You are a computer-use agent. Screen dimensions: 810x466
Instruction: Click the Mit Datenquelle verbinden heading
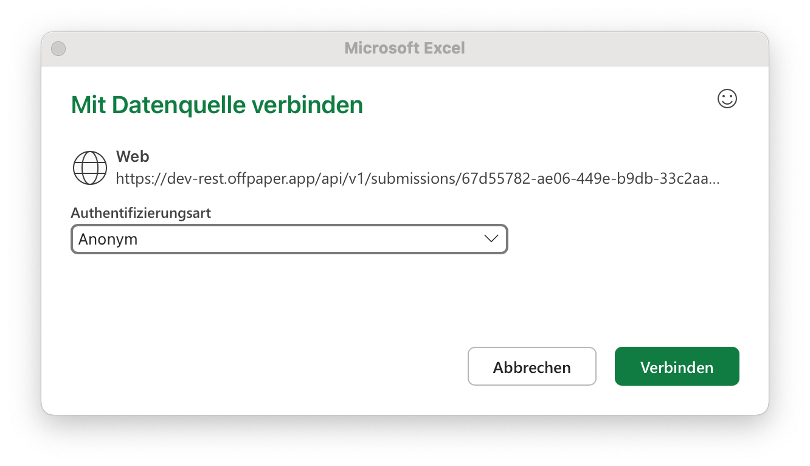pyautogui.click(x=217, y=105)
